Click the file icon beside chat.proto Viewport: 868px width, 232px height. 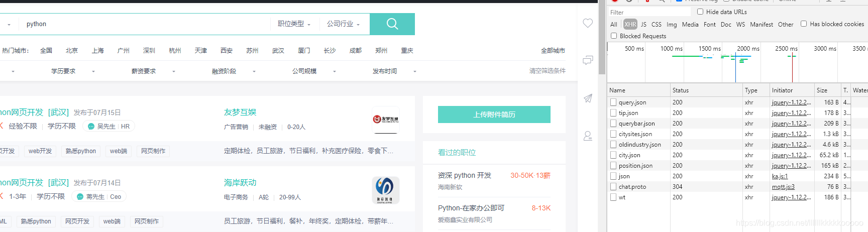click(613, 186)
